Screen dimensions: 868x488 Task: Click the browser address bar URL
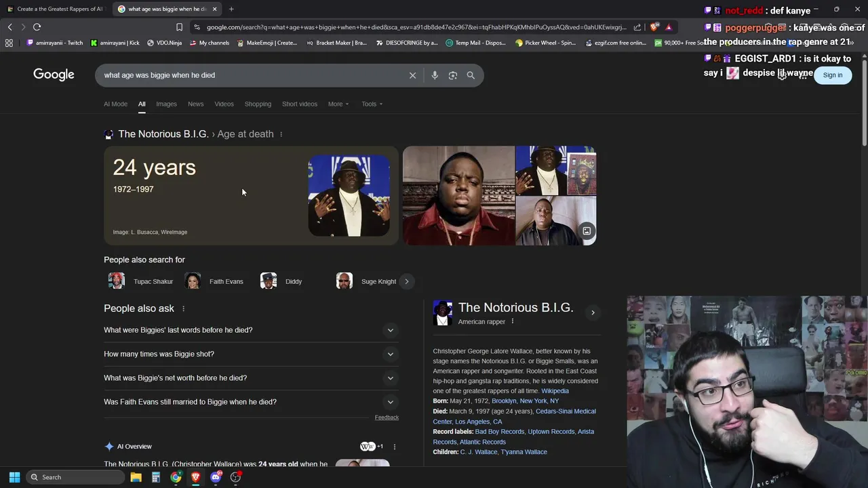(x=415, y=27)
